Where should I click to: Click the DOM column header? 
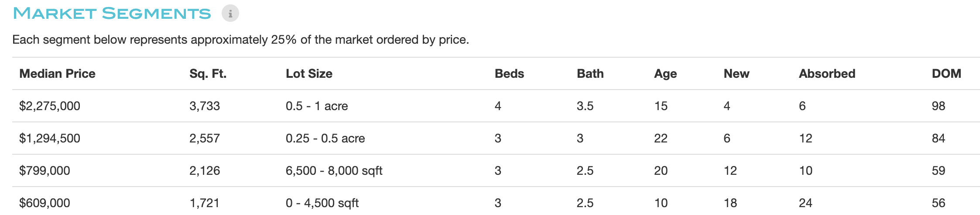click(x=946, y=73)
